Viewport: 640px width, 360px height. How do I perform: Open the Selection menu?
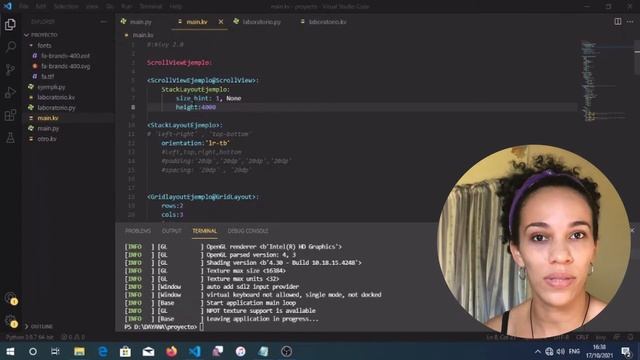click(66, 7)
